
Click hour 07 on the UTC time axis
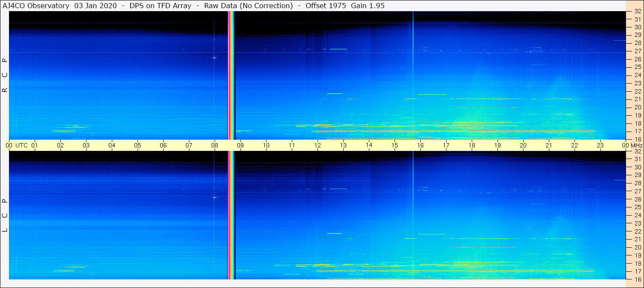(189, 145)
